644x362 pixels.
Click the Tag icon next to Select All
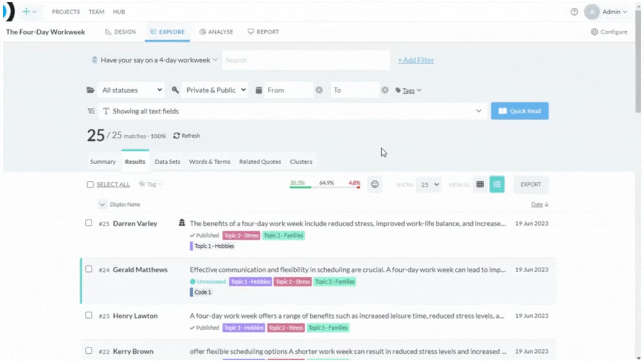click(x=141, y=184)
